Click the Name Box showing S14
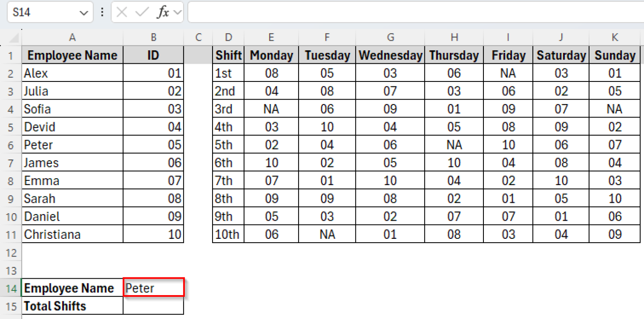644x319 pixels. (42, 12)
